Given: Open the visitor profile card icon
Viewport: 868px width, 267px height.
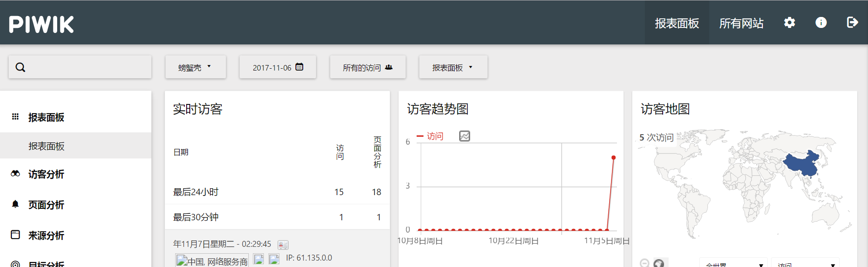Looking at the screenshot, I should [283, 245].
